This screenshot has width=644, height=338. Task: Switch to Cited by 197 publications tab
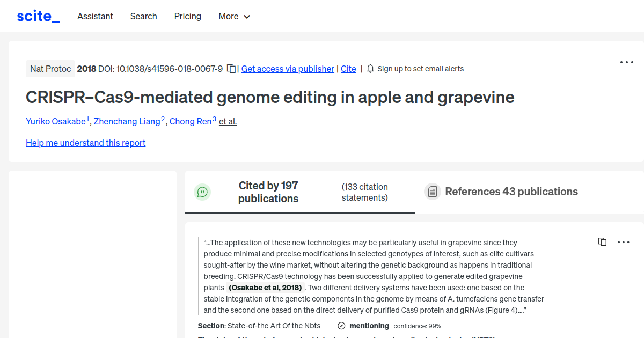268,192
